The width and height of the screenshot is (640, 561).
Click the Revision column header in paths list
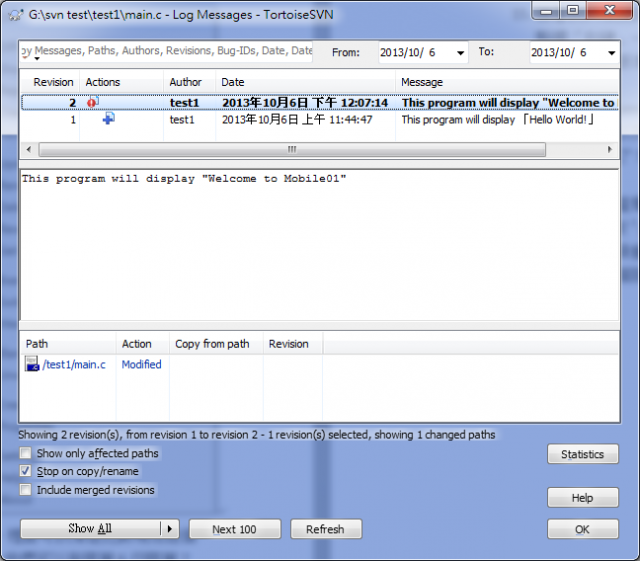pos(293,344)
